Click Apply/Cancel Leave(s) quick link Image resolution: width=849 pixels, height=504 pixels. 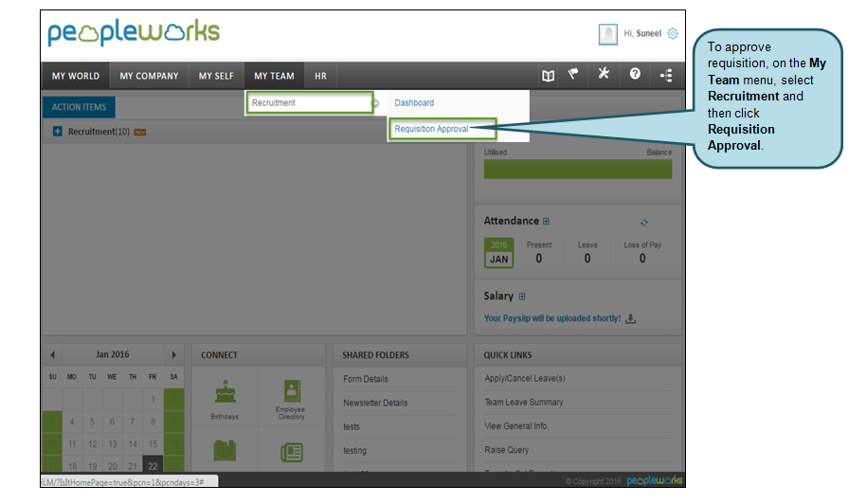point(525,378)
